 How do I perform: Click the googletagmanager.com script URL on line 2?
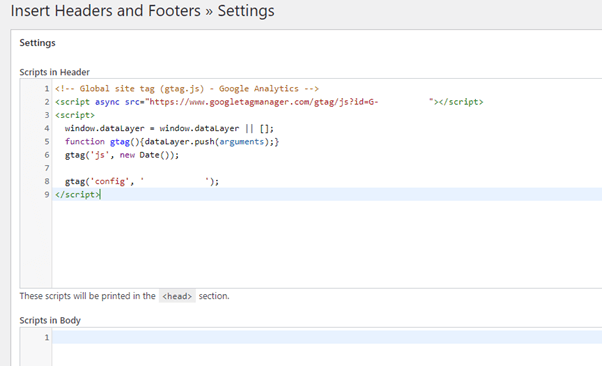click(x=263, y=102)
